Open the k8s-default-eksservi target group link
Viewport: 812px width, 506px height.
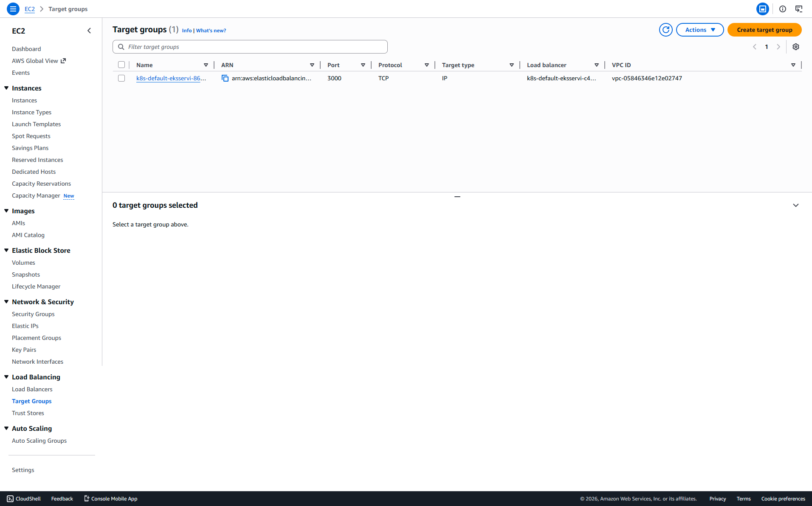(x=171, y=78)
